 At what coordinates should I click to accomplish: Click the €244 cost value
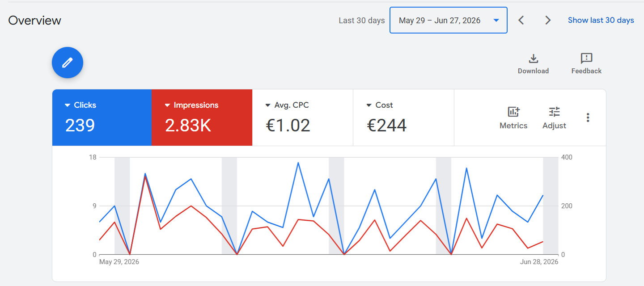pyautogui.click(x=387, y=126)
